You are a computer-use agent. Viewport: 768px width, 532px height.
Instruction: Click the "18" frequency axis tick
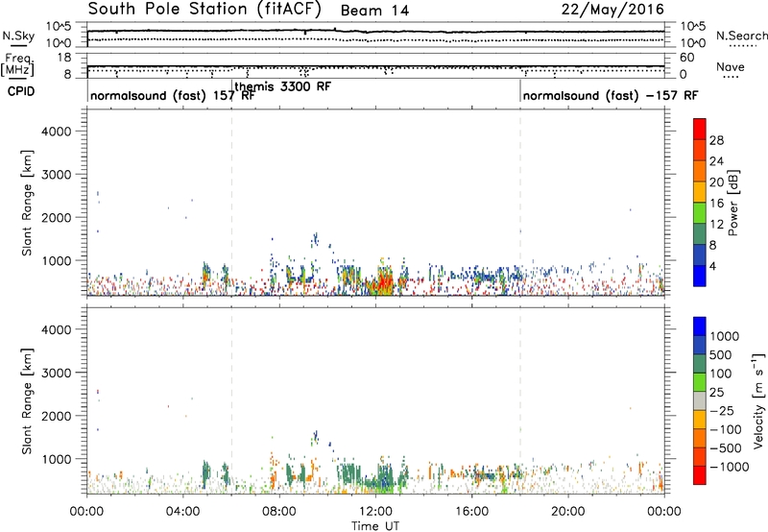click(x=64, y=58)
